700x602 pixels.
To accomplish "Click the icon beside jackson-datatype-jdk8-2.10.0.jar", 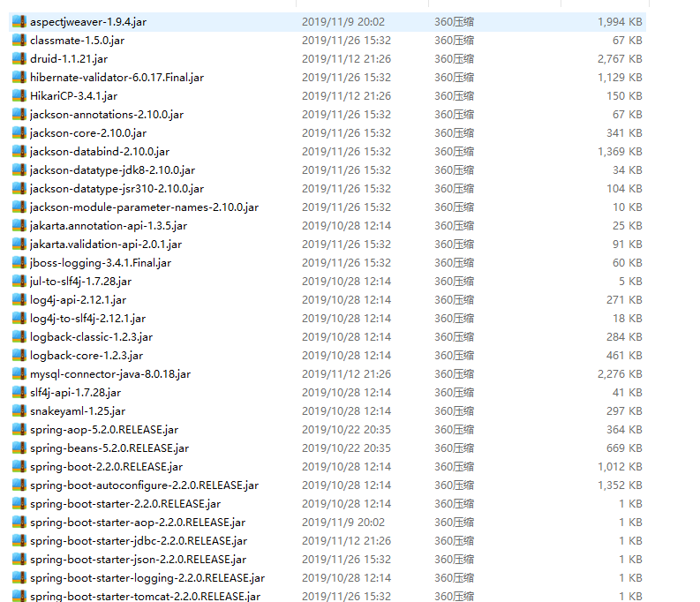I will click(19, 170).
